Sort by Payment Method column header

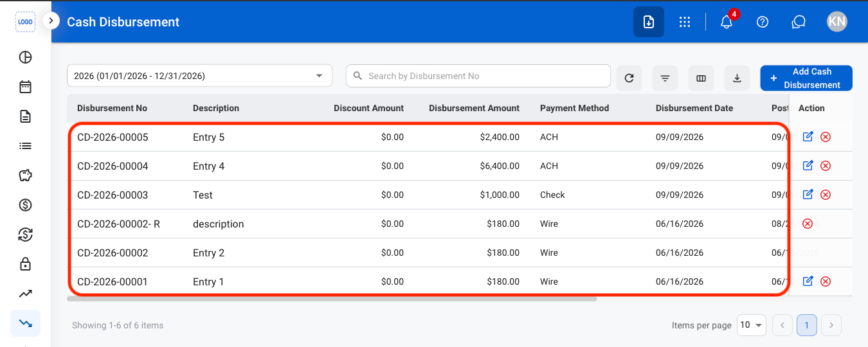pyautogui.click(x=574, y=108)
